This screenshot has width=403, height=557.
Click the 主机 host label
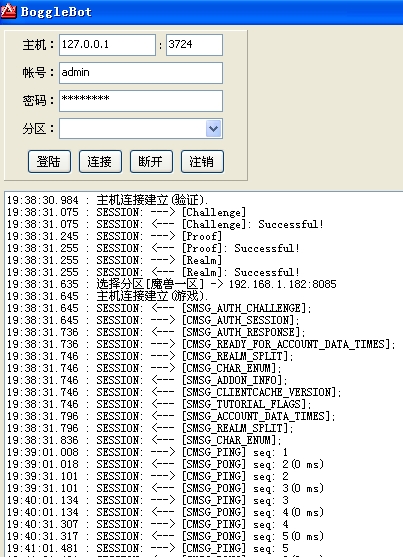38,45
